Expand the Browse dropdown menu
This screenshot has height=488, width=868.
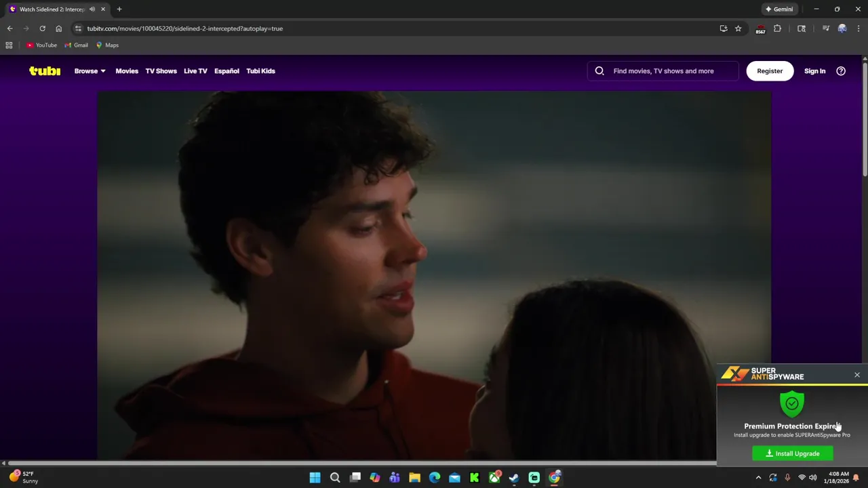pyautogui.click(x=90, y=70)
